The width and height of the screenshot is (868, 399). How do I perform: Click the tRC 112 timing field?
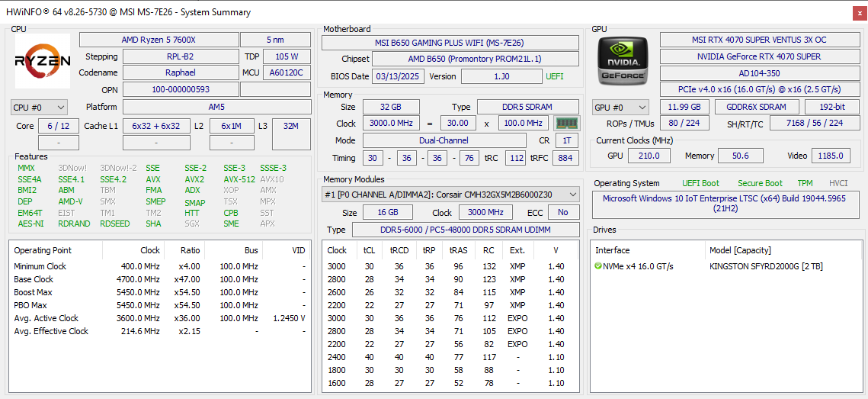coord(516,158)
